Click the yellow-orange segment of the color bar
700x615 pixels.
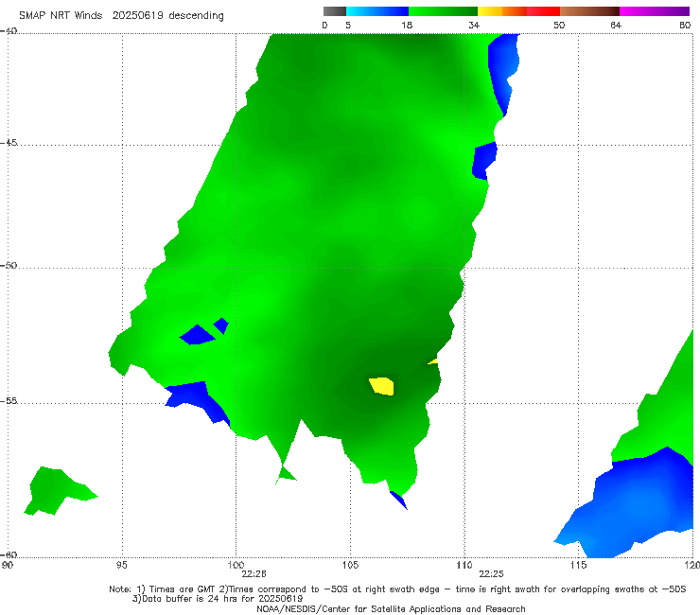click(502, 11)
